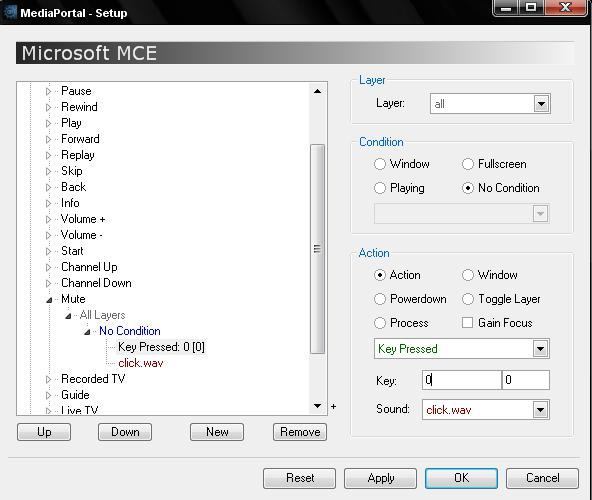Viewport: 592px width, 500px height.
Task: Select the Toggle Layer action radio button
Action: [x=468, y=299]
